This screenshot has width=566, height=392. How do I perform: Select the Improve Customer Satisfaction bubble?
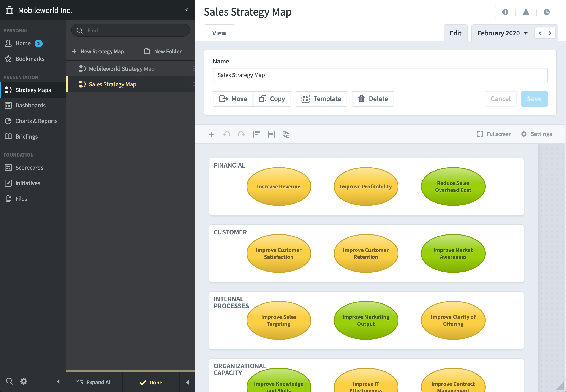(279, 253)
